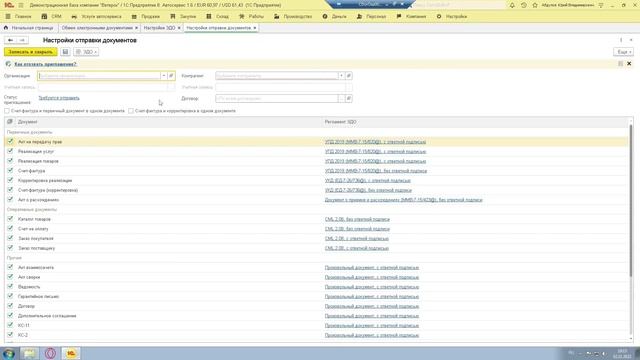Open the Ещё dropdown menu
Viewport: 640px width, 360px height.
pos(623,52)
